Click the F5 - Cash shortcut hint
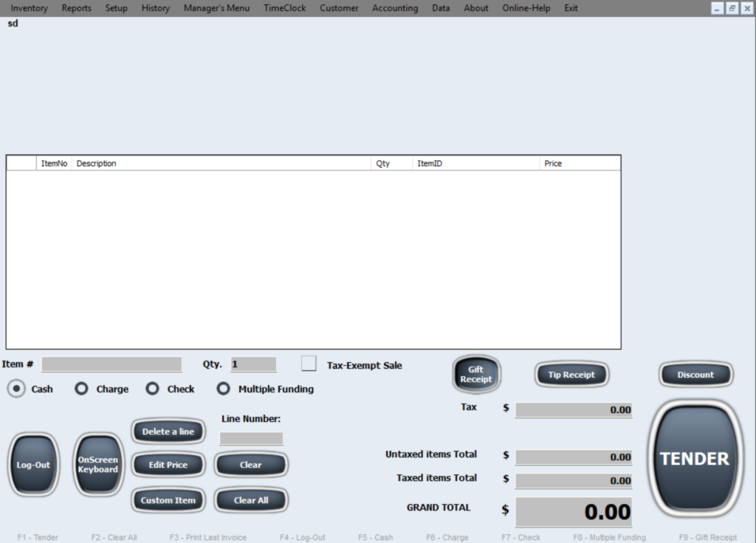The height and width of the screenshot is (543, 756). [x=376, y=537]
